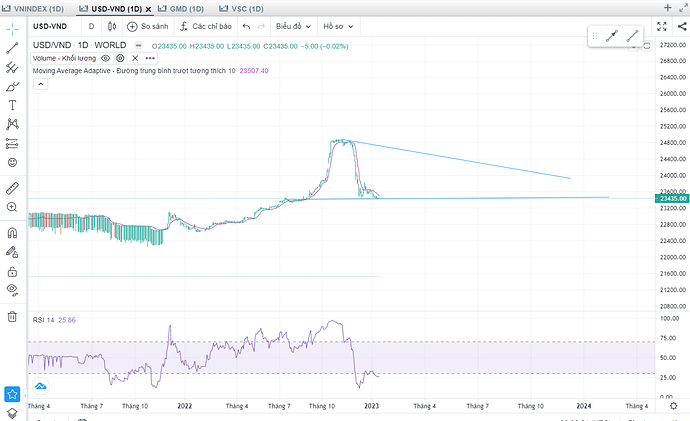Enable magnet mode for drawings
Image resolution: width=690 pixels, height=421 pixels.
tap(13, 230)
